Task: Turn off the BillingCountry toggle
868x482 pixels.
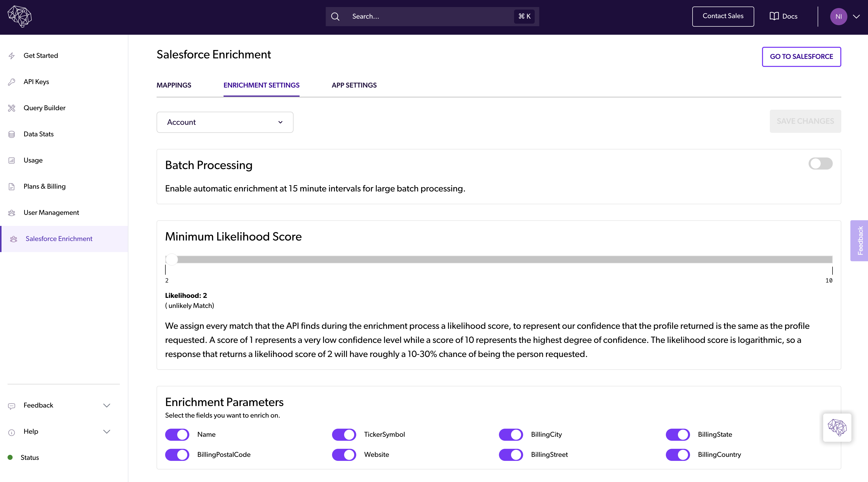Action: coord(678,455)
